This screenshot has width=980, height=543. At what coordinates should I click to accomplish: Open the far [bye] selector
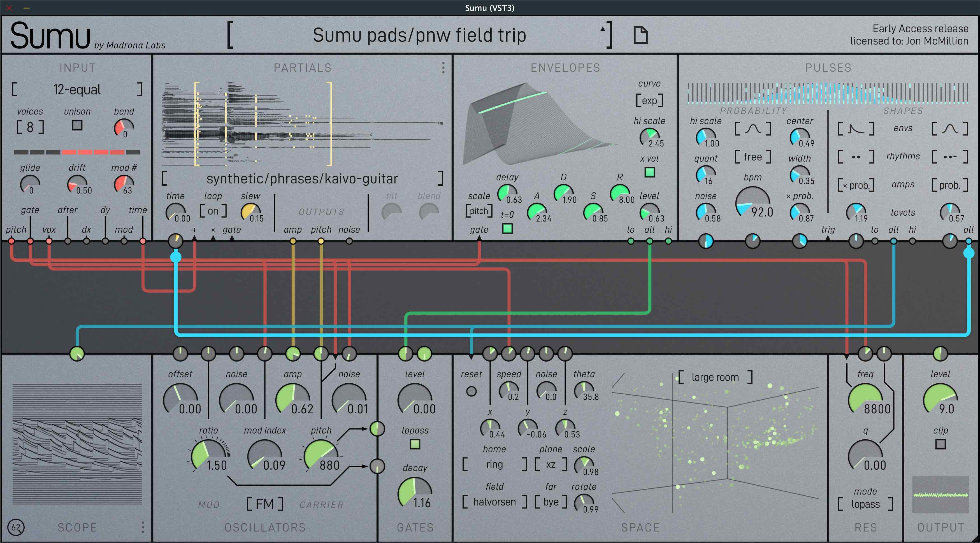click(x=551, y=502)
